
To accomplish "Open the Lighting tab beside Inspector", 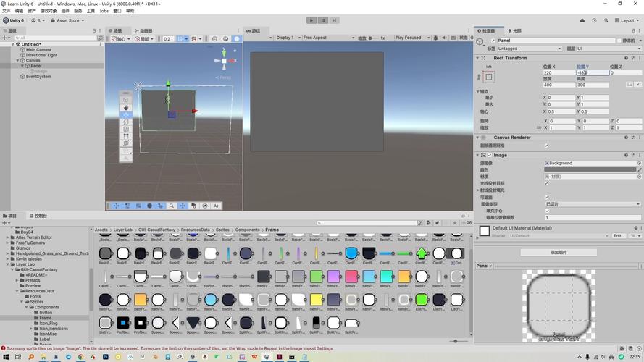I will 514,31.
